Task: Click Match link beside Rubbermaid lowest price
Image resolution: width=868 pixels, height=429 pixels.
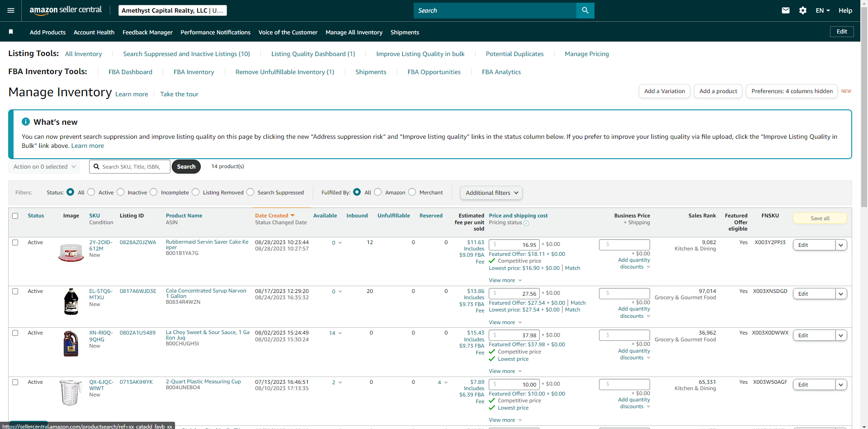Action: 572,268
